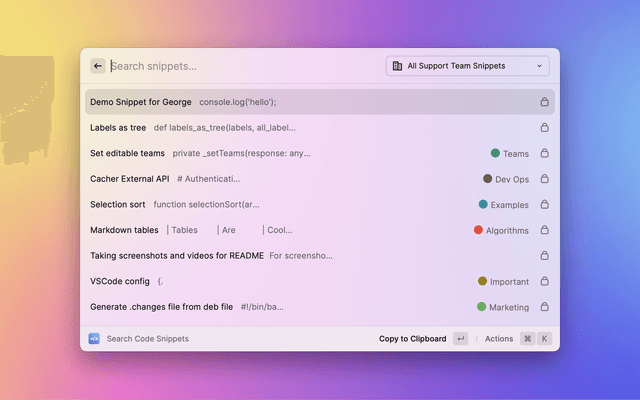The width and height of the screenshot is (640, 400).
Task: Select the Labels as tree snippet
Action: (x=117, y=127)
